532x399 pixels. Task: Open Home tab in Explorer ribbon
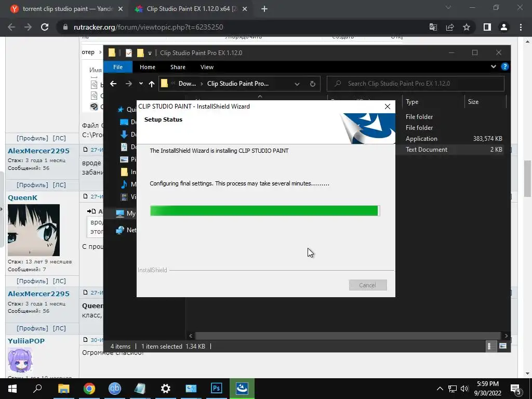147,67
